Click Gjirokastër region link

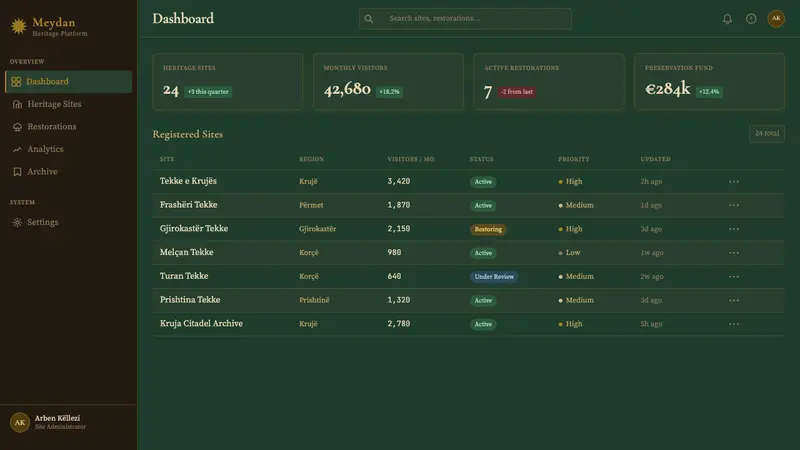click(x=317, y=229)
